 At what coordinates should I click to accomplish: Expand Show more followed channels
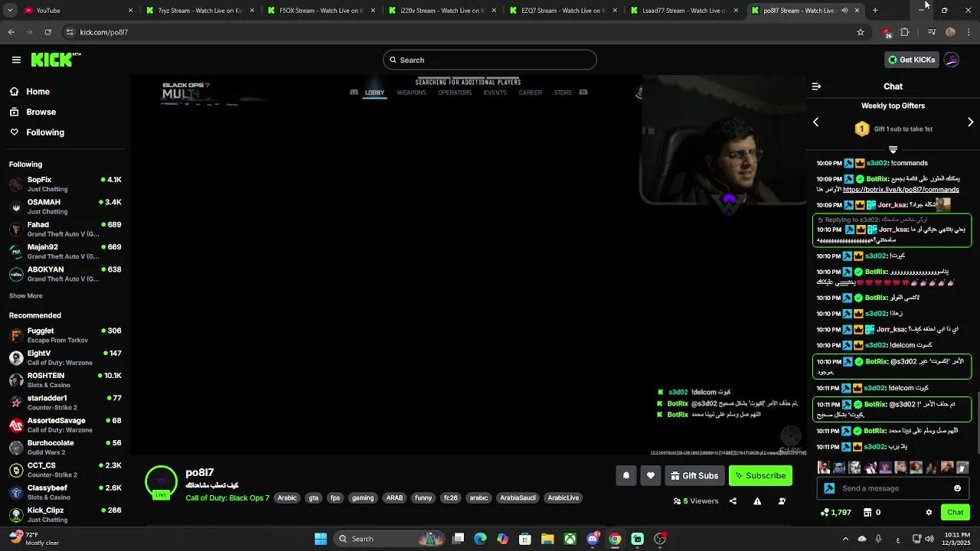pos(26,296)
